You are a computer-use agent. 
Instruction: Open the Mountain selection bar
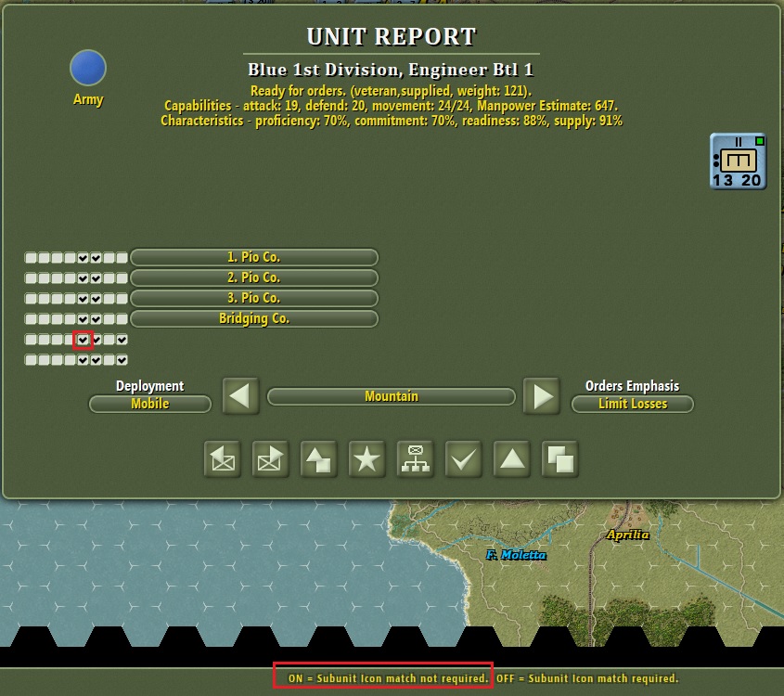point(391,396)
